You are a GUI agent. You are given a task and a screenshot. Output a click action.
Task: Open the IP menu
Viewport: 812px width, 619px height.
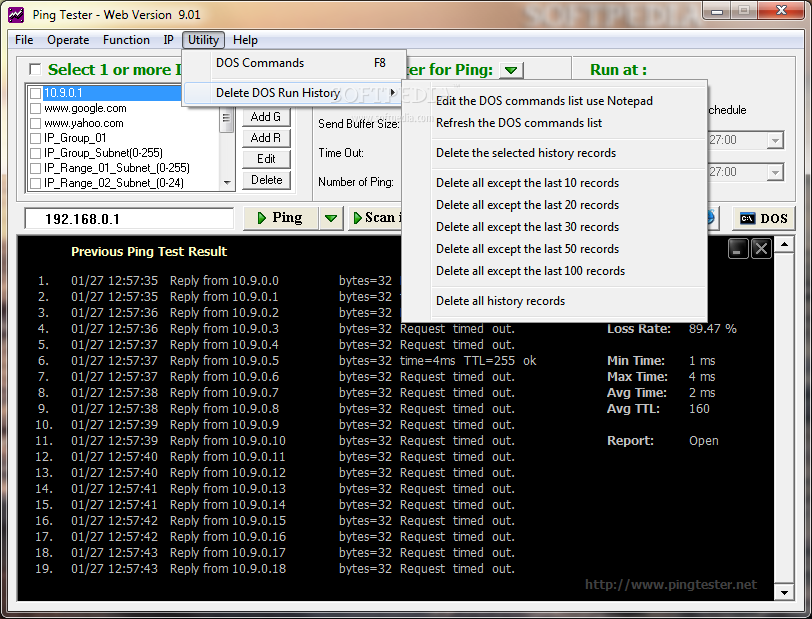[x=168, y=40]
